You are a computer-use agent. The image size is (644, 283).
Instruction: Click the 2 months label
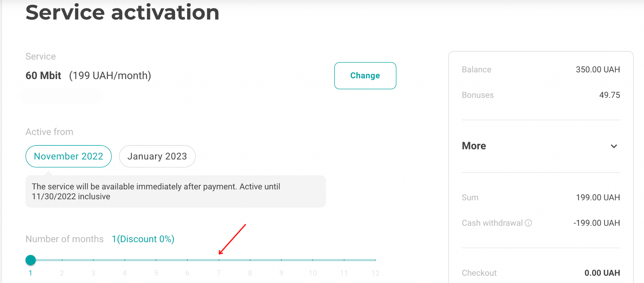(62, 273)
